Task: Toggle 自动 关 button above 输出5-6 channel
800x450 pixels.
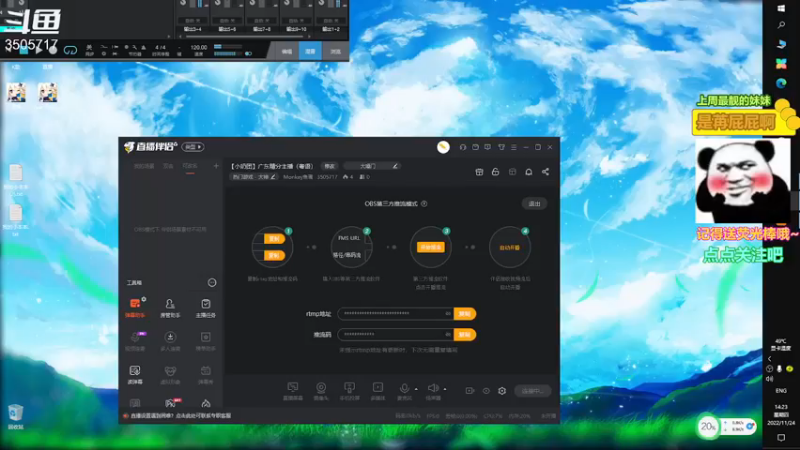Action: [x=227, y=21]
